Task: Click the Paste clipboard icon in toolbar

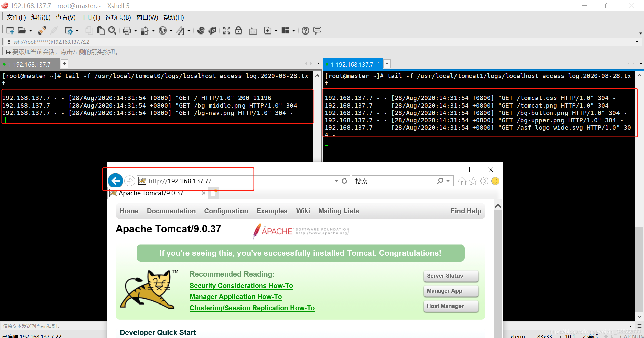Action: pos(101,30)
